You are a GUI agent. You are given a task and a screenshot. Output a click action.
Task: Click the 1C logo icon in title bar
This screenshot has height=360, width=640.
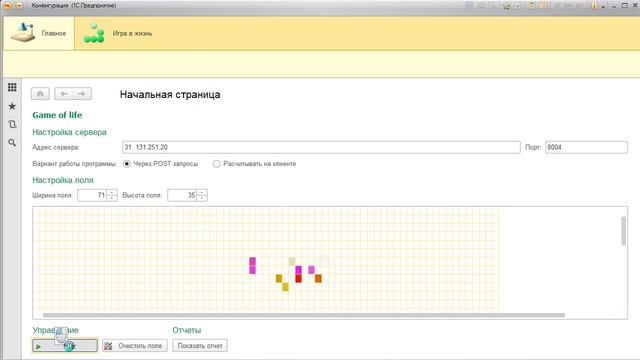pos(7,5)
